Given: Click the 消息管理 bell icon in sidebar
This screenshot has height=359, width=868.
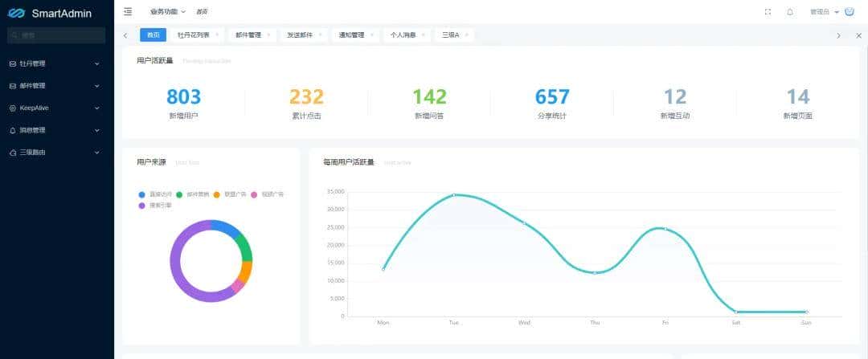Looking at the screenshot, I should tap(13, 131).
